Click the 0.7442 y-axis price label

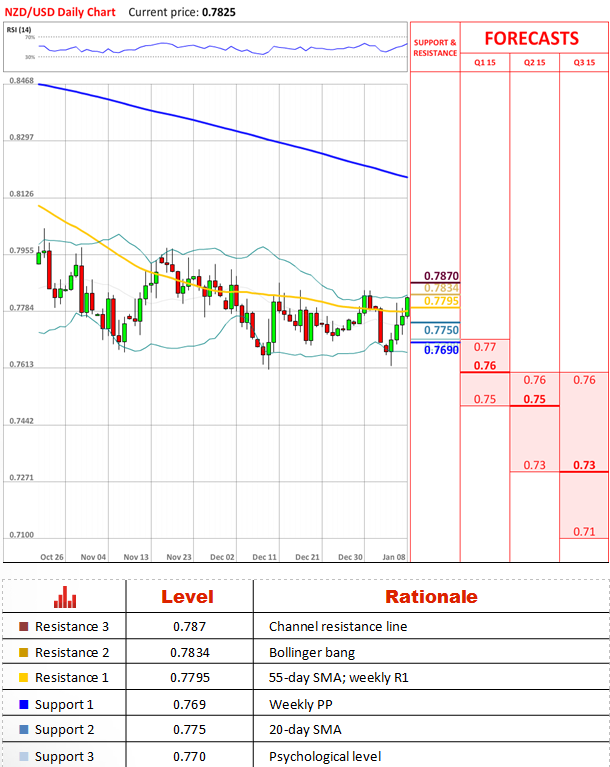[x=22, y=421]
